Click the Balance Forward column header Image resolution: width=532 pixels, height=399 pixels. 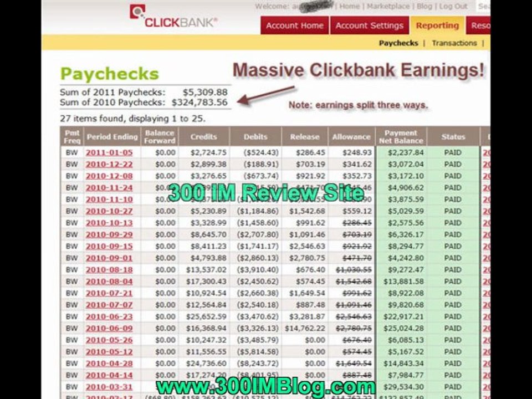[x=160, y=137]
